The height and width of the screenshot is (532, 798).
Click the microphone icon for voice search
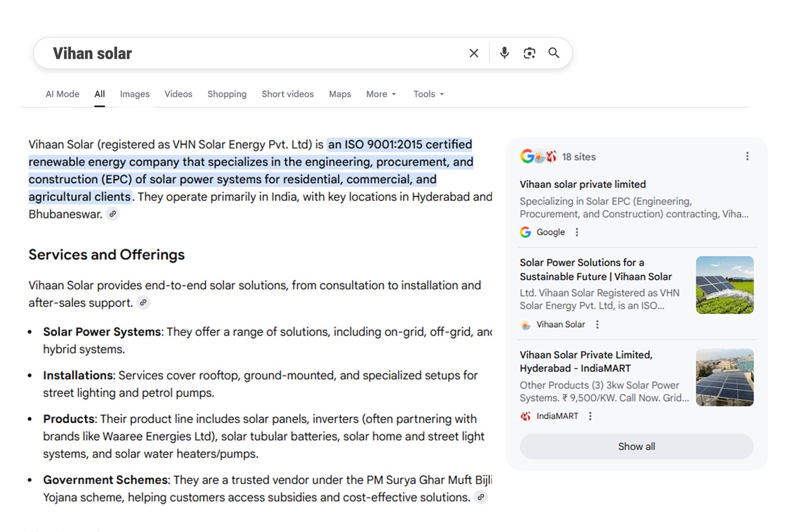tap(504, 53)
